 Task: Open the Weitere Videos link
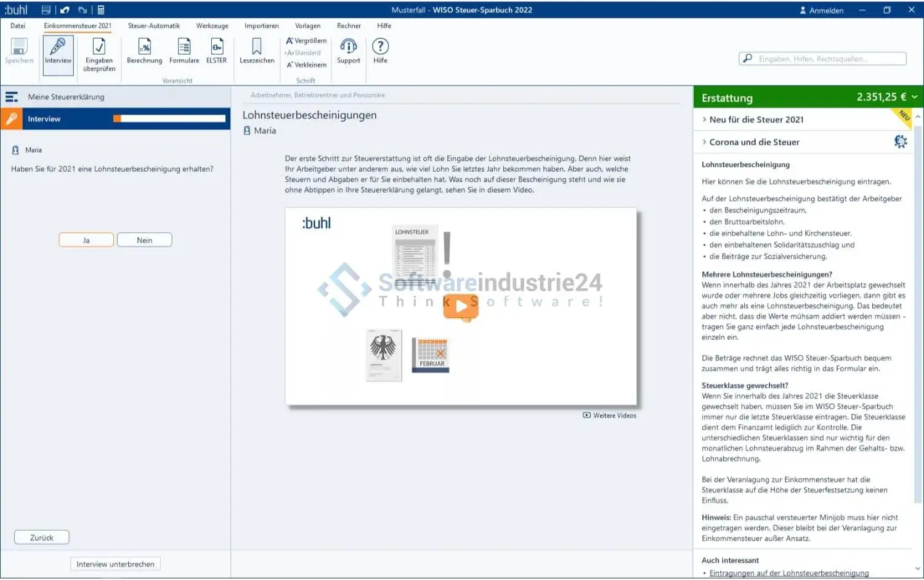[x=610, y=416]
